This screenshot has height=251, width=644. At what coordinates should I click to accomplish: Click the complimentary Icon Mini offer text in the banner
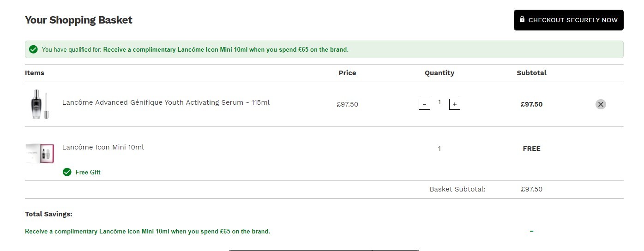coord(226,49)
